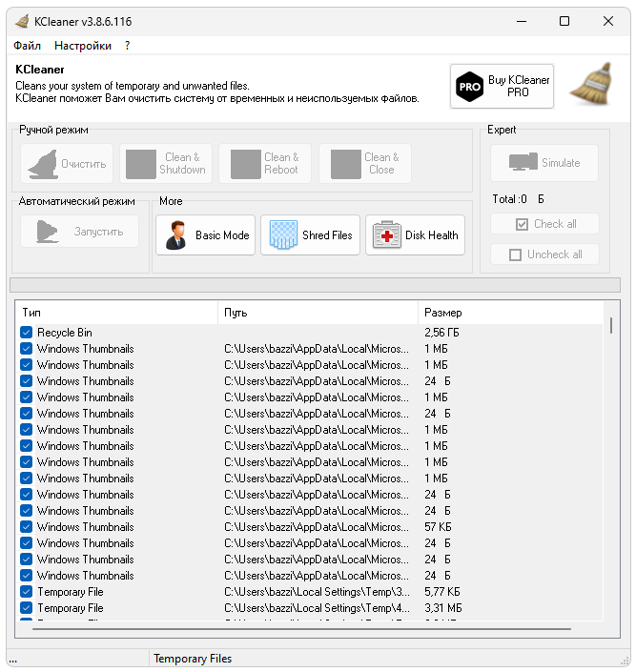This screenshot has height=672, width=636.
Task: Click the horizontal scrollbar of list
Action: (x=301, y=629)
